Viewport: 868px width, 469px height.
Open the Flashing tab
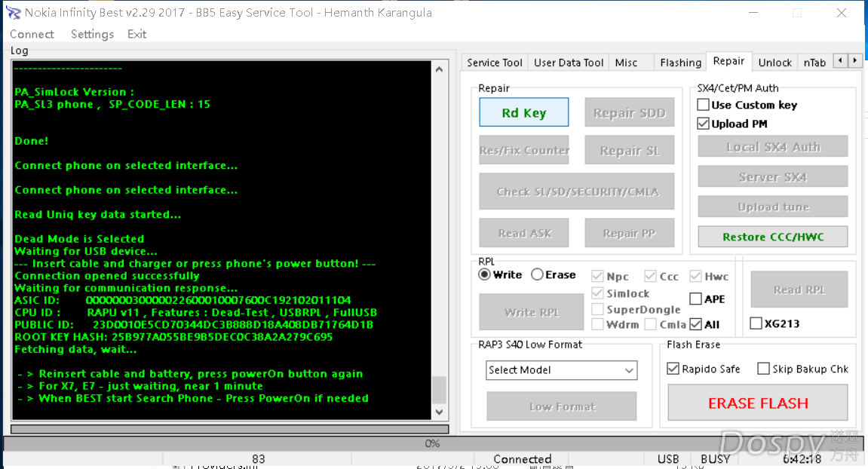680,63
